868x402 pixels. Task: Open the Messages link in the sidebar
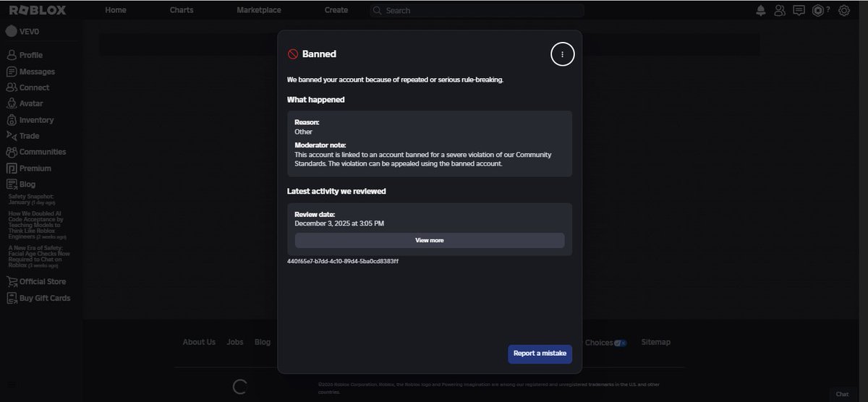tap(37, 72)
